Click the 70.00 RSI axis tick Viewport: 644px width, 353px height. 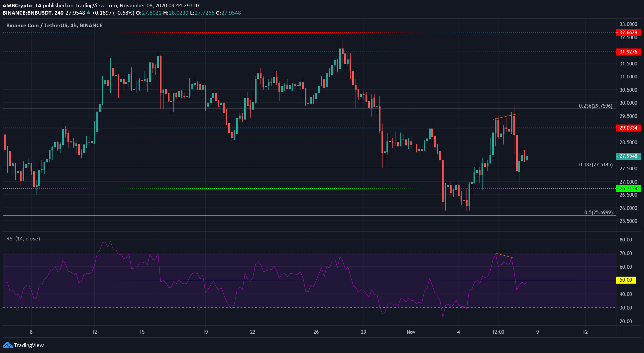click(x=626, y=253)
